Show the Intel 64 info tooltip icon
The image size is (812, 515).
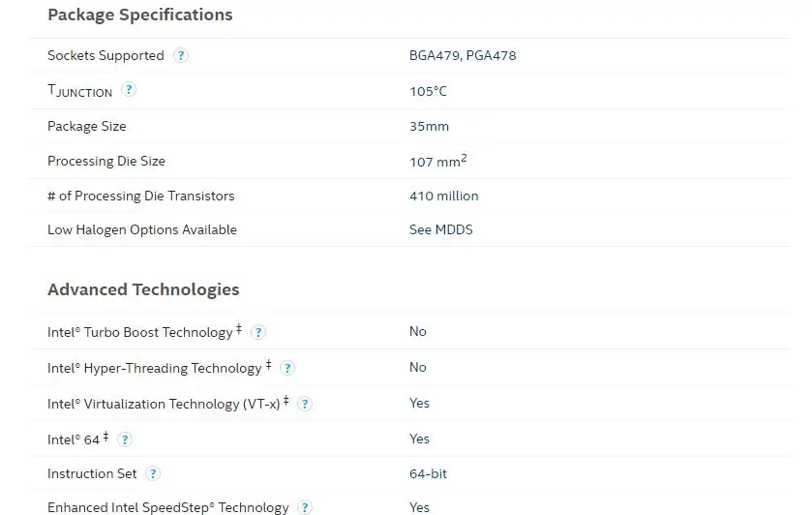(124, 439)
